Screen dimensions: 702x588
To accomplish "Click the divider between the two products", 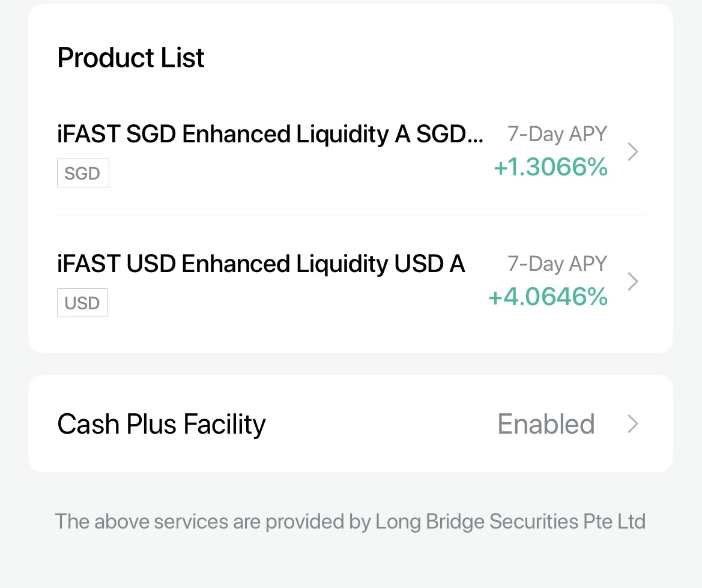I will [350, 214].
